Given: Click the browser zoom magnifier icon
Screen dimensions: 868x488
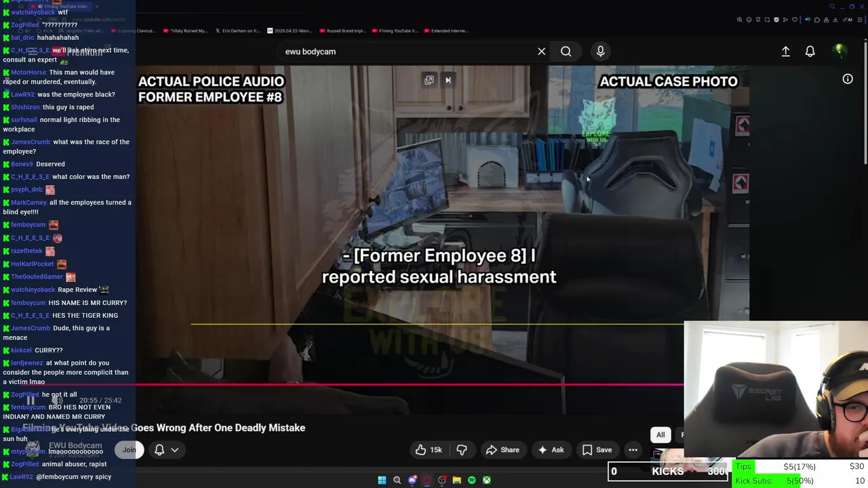Looking at the screenshot, I should click(x=739, y=20).
